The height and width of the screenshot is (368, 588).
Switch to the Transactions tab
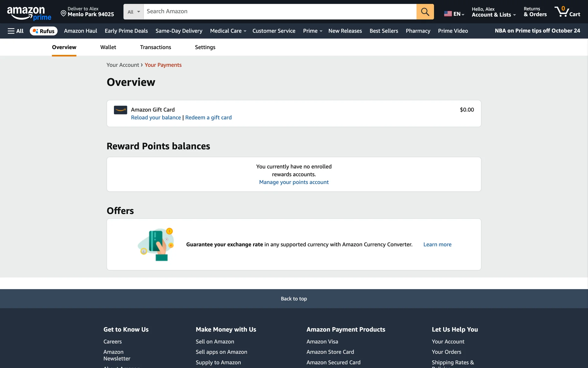click(x=155, y=47)
